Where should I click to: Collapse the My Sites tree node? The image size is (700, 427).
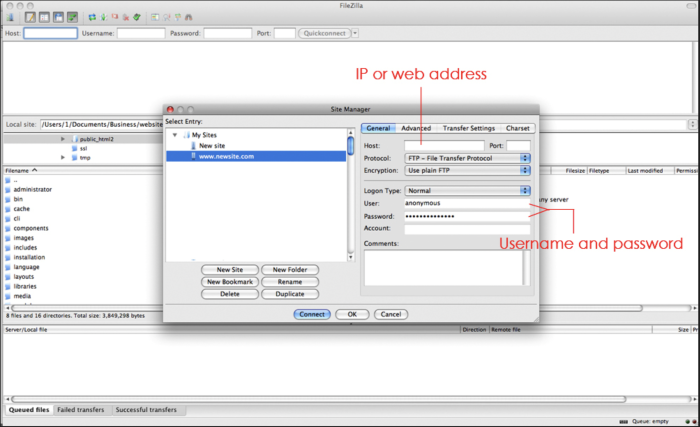point(175,134)
